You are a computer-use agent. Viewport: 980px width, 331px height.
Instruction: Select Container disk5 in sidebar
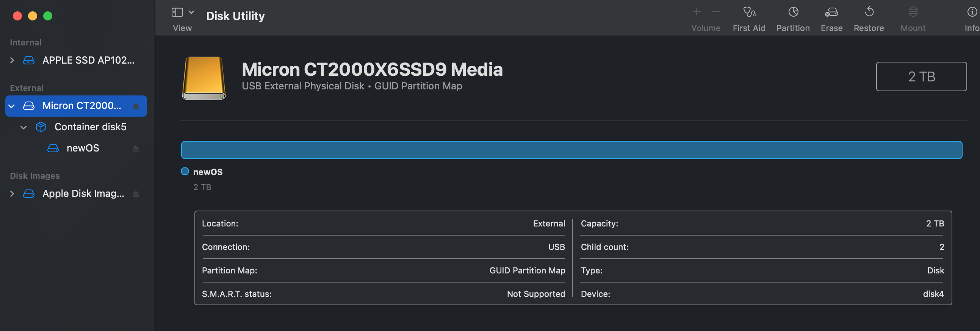[90, 127]
